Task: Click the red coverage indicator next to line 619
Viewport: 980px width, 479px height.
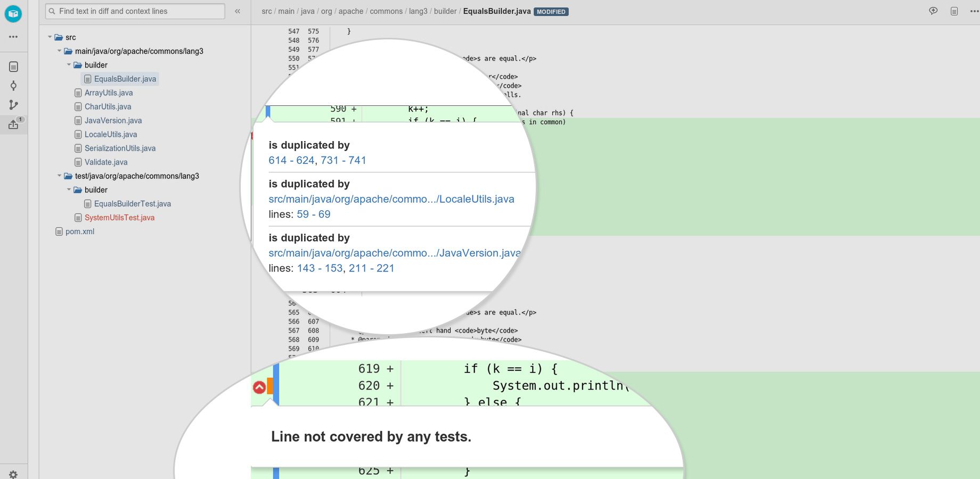Action: point(259,387)
